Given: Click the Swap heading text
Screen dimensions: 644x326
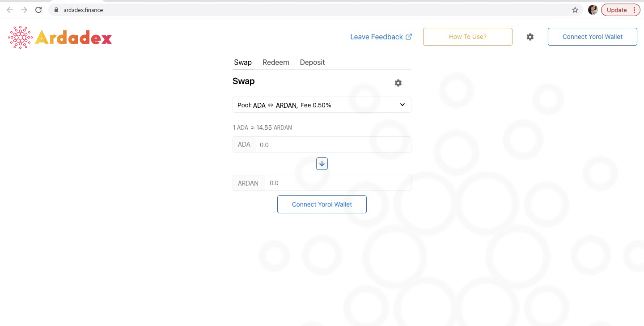Looking at the screenshot, I should (x=244, y=81).
